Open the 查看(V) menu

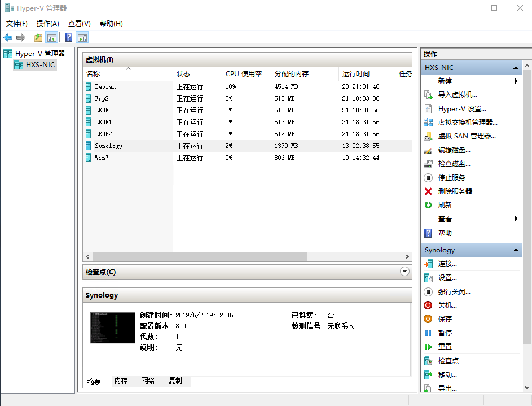(x=80, y=23)
